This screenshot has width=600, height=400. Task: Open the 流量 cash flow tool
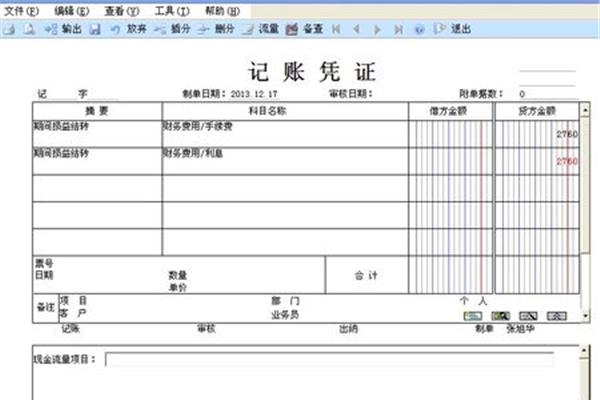click(261, 29)
